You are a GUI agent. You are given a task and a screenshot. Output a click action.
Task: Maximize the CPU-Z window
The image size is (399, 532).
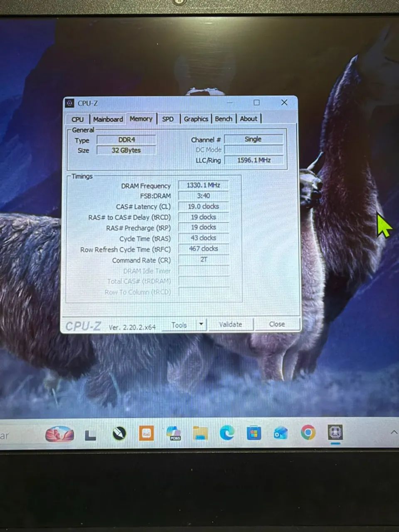coord(256,103)
